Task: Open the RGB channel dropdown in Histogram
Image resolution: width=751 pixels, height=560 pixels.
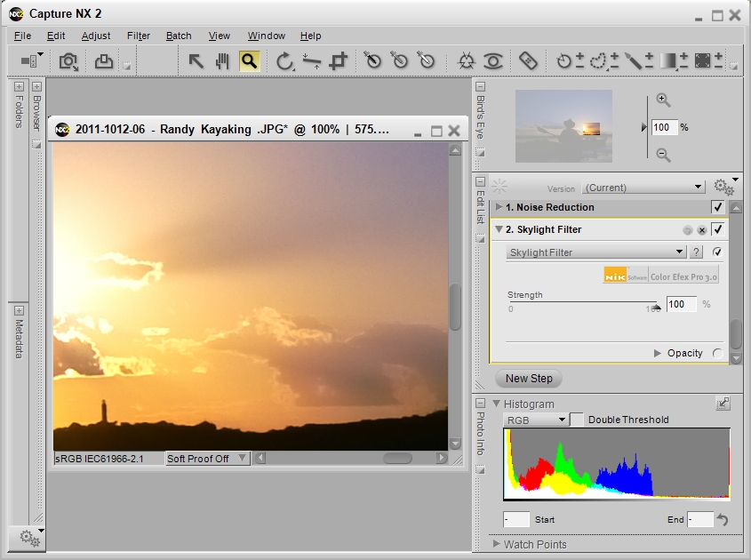Action: (534, 419)
